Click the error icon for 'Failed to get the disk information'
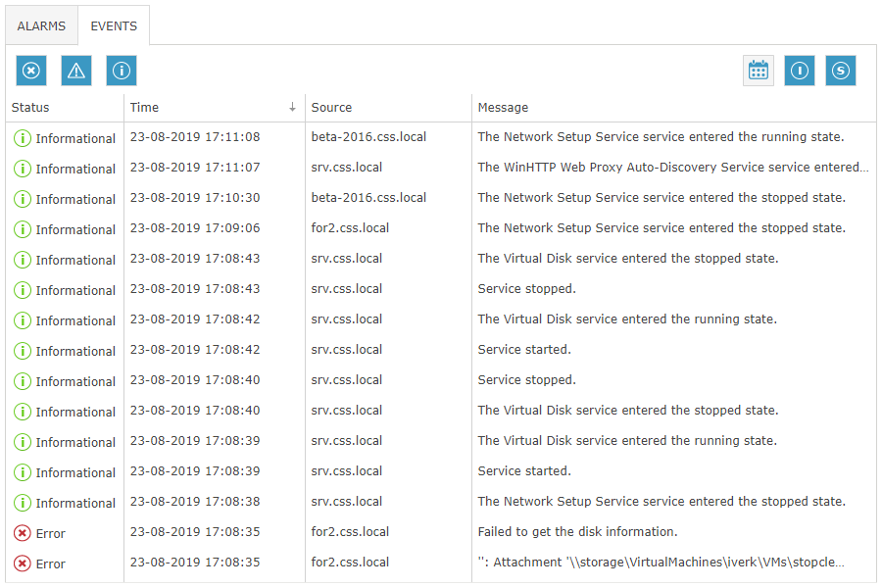Viewport: 882px width, 588px height. [x=23, y=533]
